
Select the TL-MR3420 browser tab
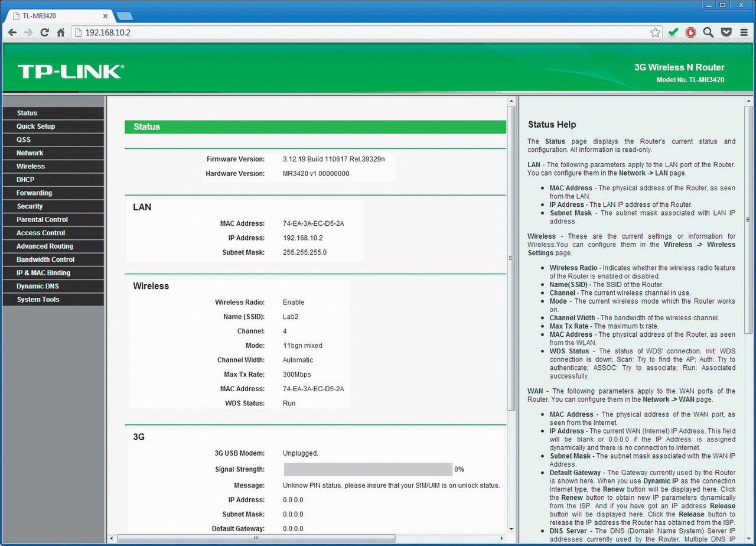click(x=59, y=16)
